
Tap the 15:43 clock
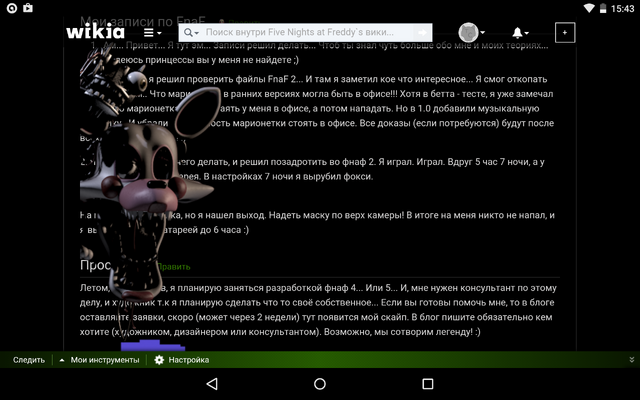[x=622, y=9]
